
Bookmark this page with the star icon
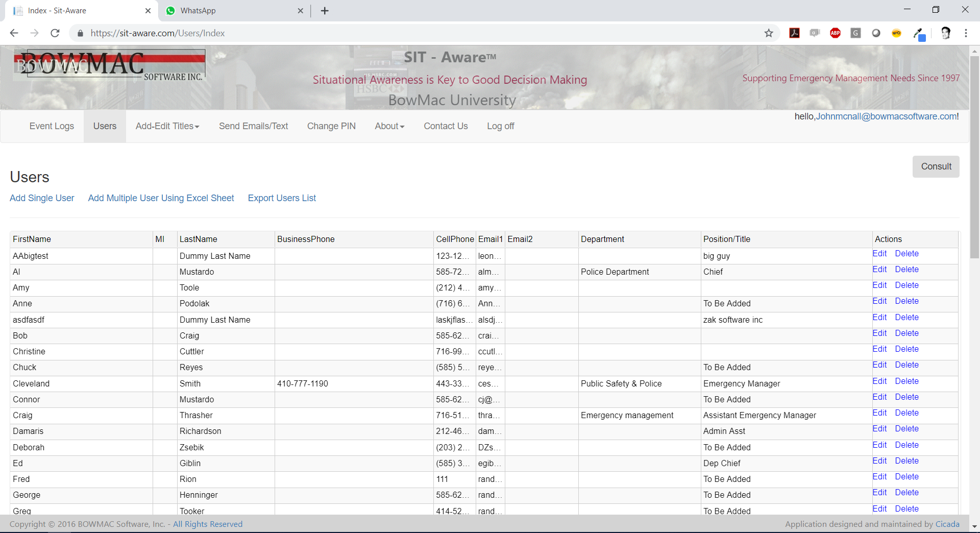coord(769,33)
